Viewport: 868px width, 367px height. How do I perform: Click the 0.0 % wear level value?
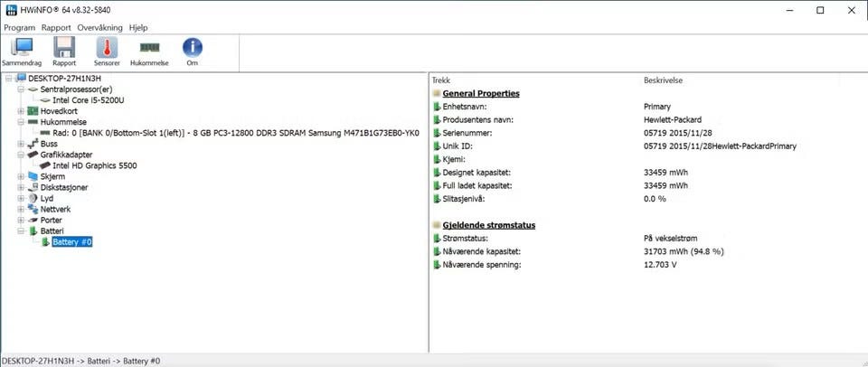655,199
